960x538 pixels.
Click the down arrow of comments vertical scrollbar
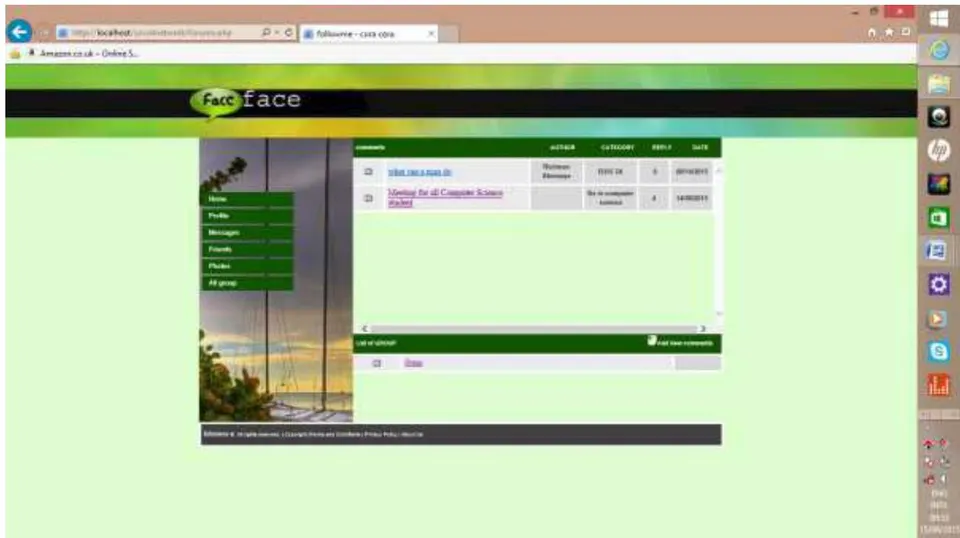pyautogui.click(x=719, y=314)
